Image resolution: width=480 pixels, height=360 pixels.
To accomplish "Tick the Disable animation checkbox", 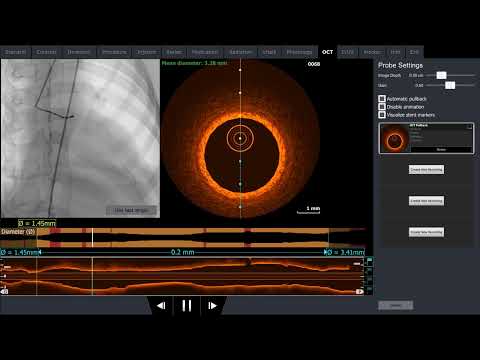I will point(382,107).
